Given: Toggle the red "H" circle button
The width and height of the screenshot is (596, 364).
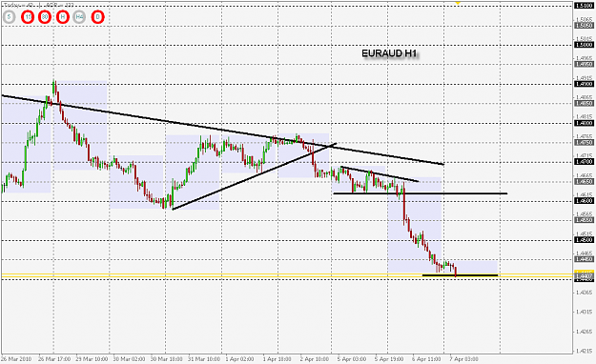Looking at the screenshot, I should tap(63, 17).
